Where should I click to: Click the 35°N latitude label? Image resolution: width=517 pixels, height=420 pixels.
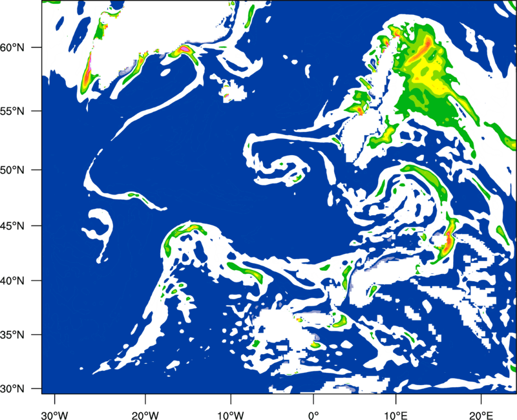(12, 335)
